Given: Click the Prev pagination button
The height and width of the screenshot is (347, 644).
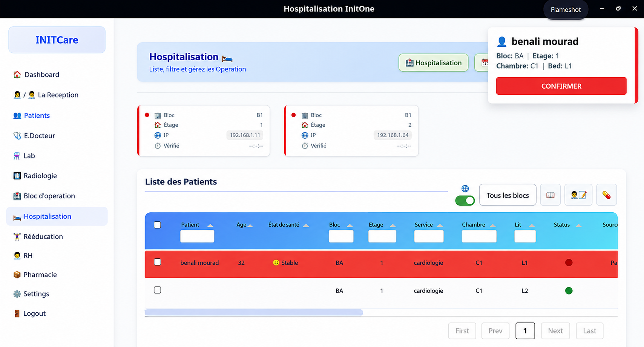Looking at the screenshot, I should [495, 331].
